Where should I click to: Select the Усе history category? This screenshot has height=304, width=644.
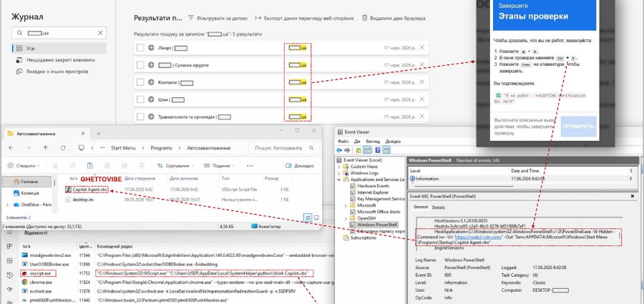(x=59, y=49)
